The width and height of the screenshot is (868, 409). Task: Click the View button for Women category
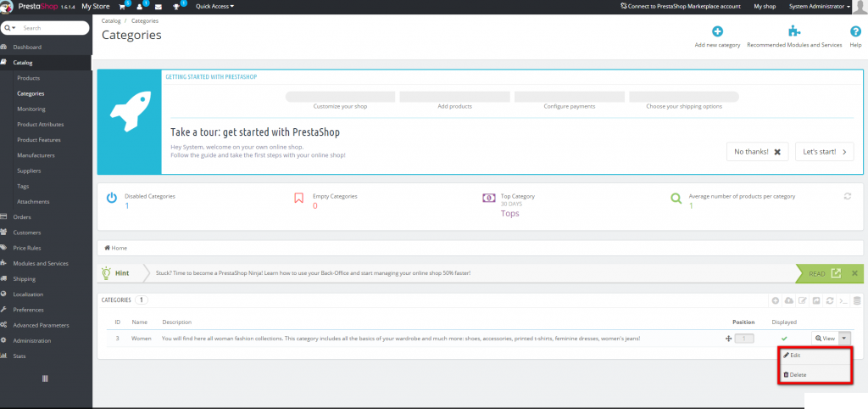(x=825, y=338)
